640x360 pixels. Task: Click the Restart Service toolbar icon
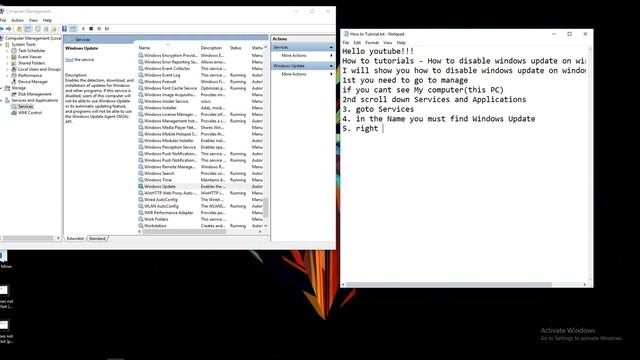[x=107, y=29]
